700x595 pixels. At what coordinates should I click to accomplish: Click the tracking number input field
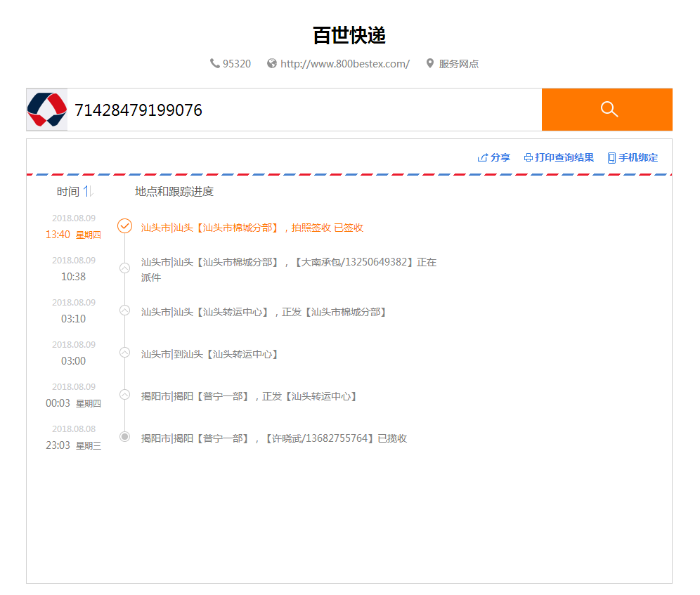304,110
